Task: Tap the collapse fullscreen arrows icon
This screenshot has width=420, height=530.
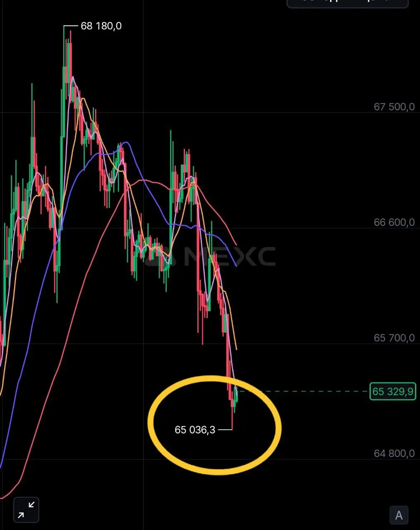Action: (x=26, y=510)
